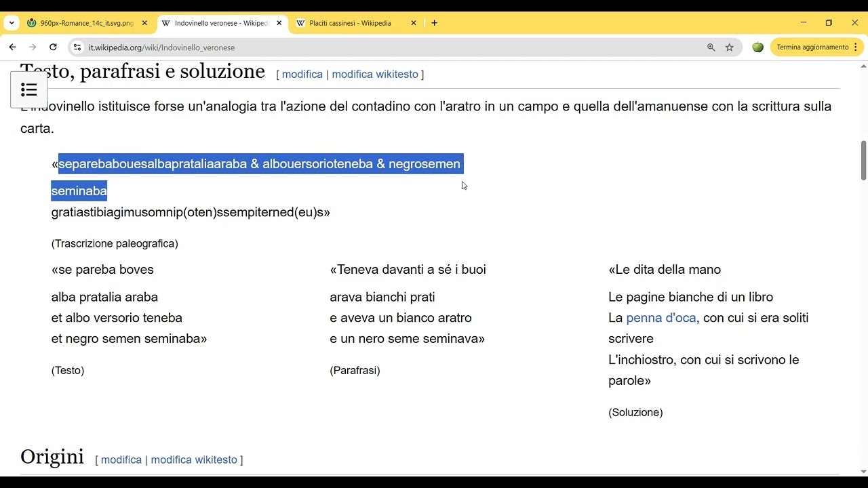Viewport: 868px width, 488px height.
Task: Open the tab search dropdown arrow
Action: point(12,23)
